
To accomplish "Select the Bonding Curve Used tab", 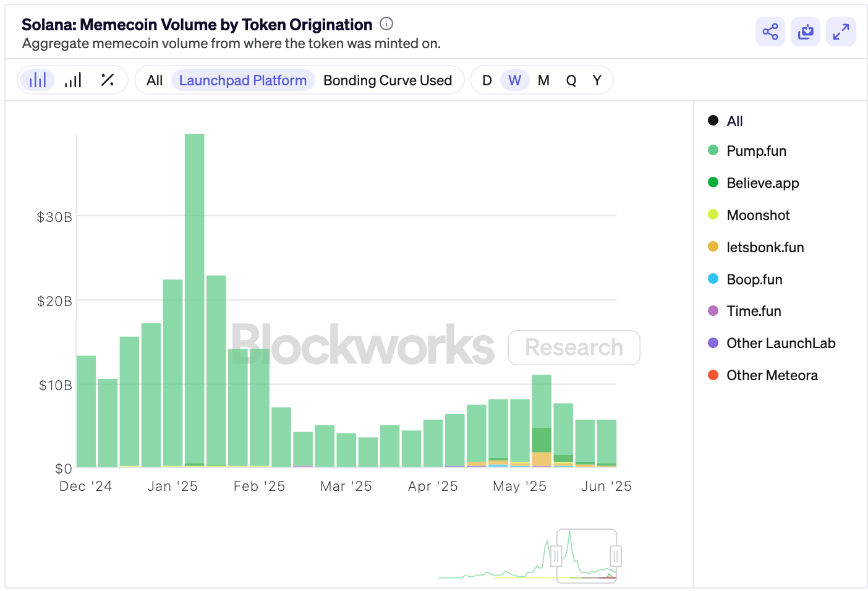I will [x=388, y=80].
